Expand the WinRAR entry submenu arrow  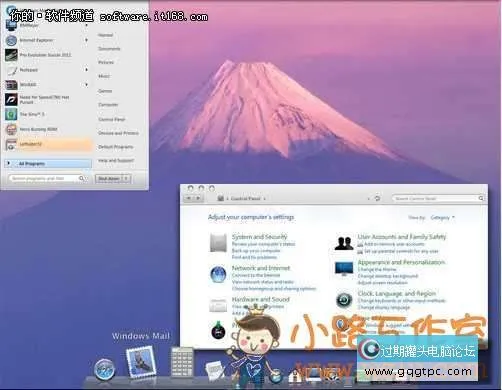pyautogui.click(x=86, y=85)
